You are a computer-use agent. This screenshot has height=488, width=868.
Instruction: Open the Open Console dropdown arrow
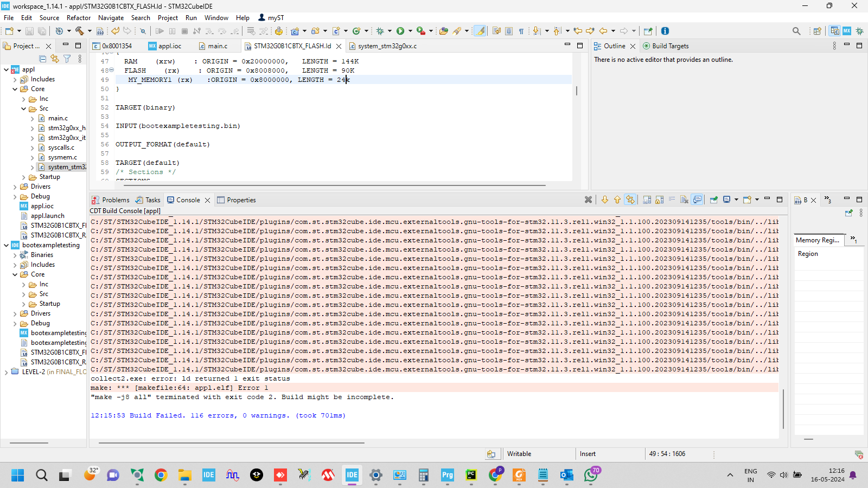(x=736, y=200)
